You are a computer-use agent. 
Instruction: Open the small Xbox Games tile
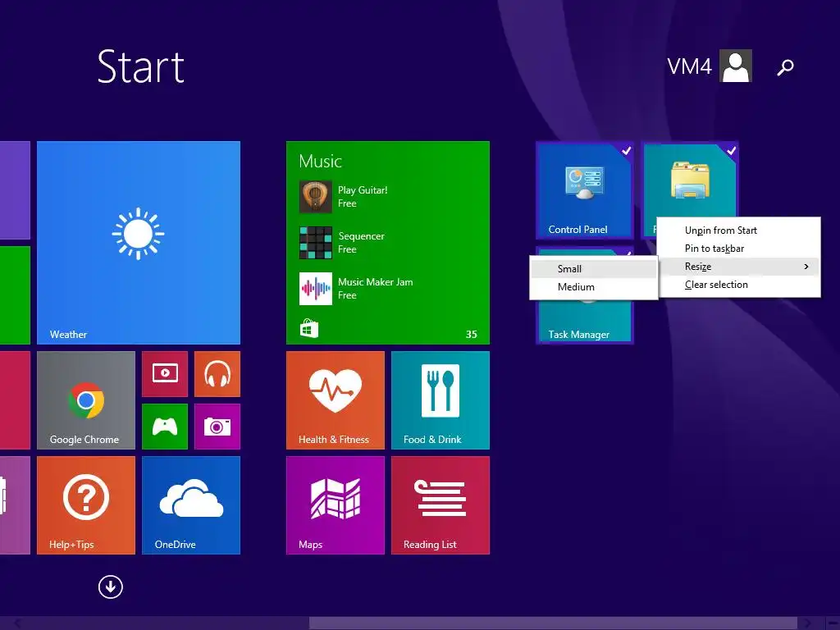click(x=165, y=427)
